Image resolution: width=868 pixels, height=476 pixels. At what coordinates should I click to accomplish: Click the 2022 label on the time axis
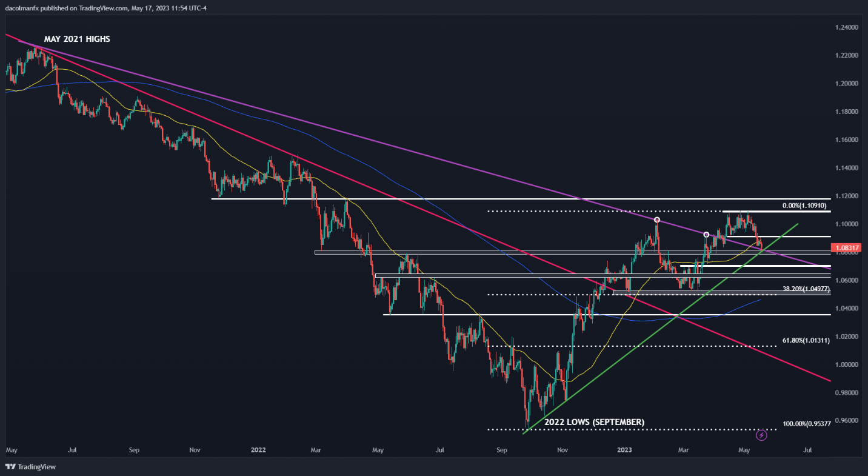[x=259, y=451]
